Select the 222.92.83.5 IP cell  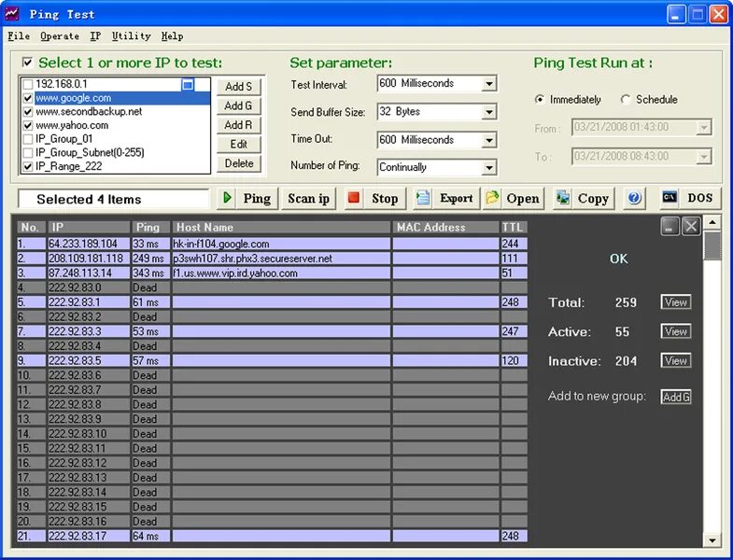[x=89, y=361]
